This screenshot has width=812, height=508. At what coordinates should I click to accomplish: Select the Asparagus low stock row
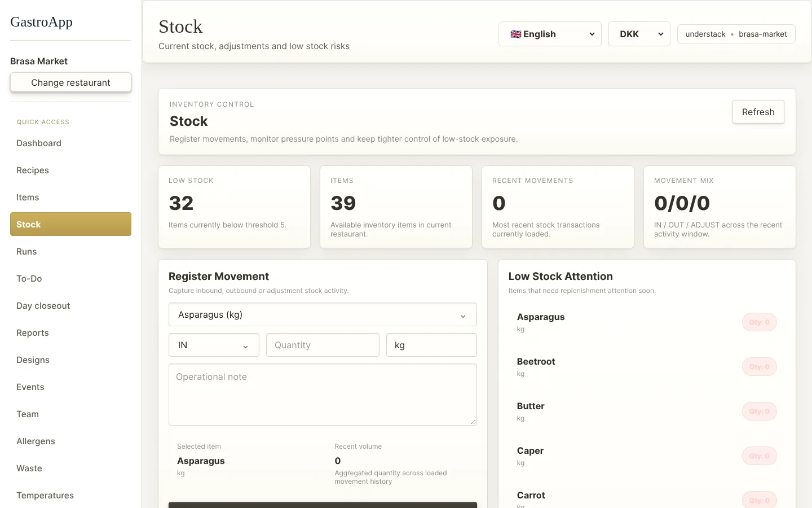pyautogui.click(x=647, y=322)
